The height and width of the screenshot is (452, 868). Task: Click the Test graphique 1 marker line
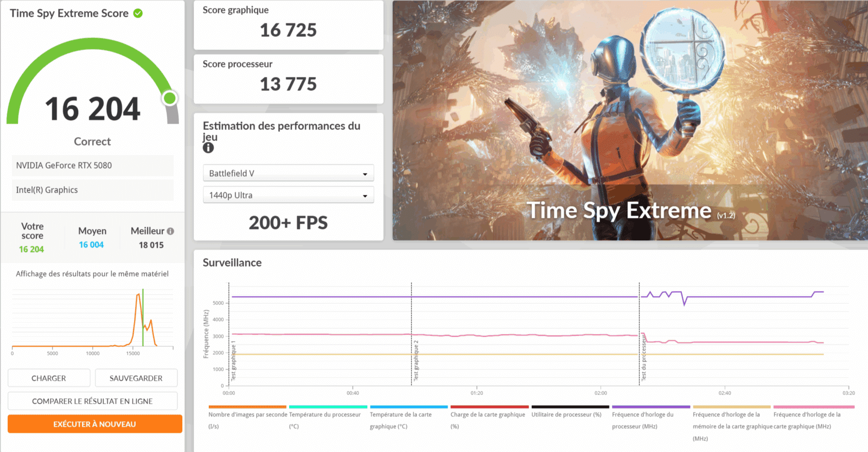229,334
